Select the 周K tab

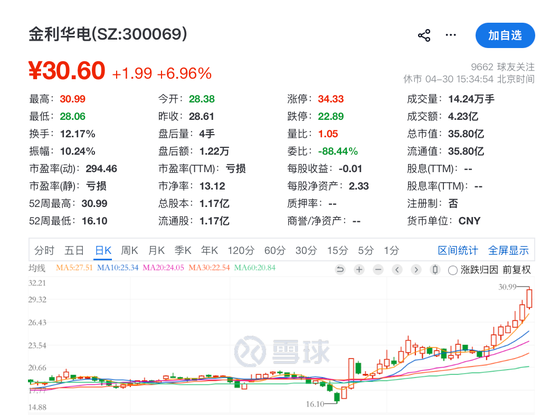coord(129,250)
